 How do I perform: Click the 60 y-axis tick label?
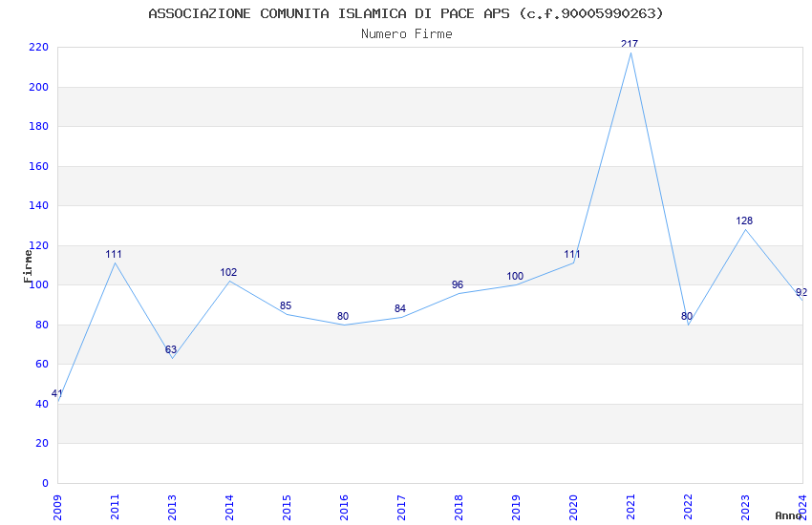pyautogui.click(x=42, y=364)
